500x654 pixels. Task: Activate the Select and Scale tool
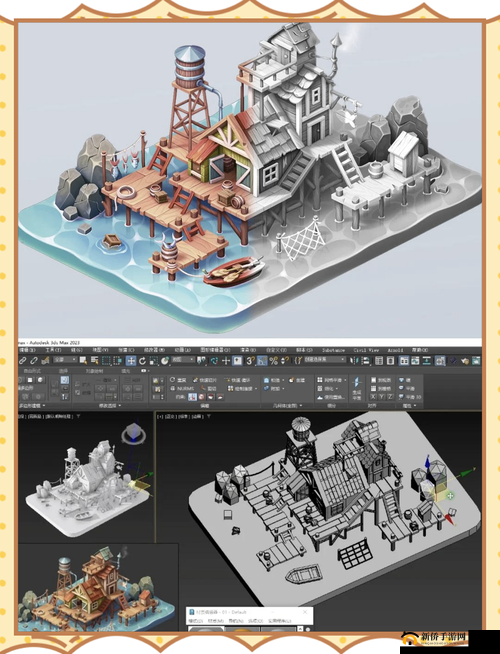(154, 360)
